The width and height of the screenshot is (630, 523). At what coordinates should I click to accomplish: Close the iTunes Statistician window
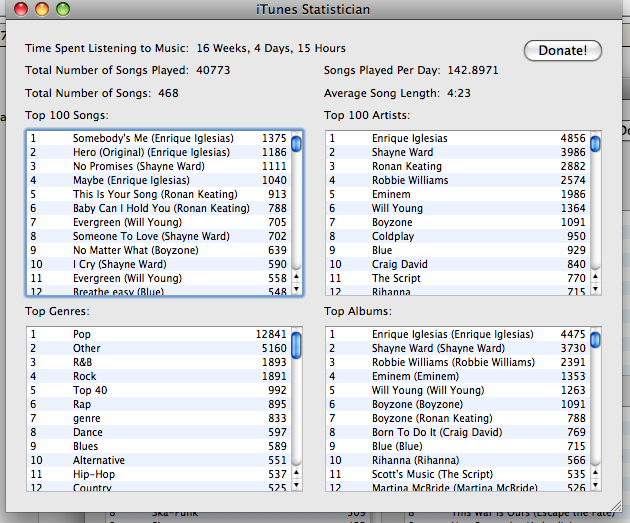click(x=21, y=9)
